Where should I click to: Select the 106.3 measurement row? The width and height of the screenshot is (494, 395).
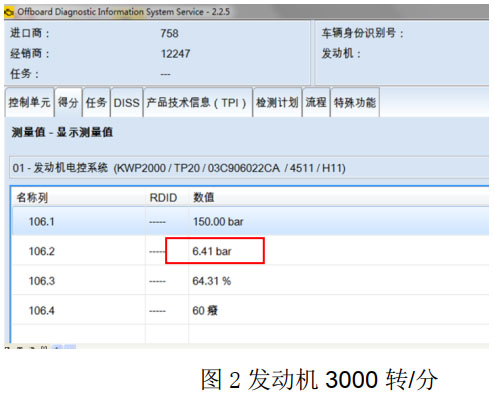coord(250,281)
